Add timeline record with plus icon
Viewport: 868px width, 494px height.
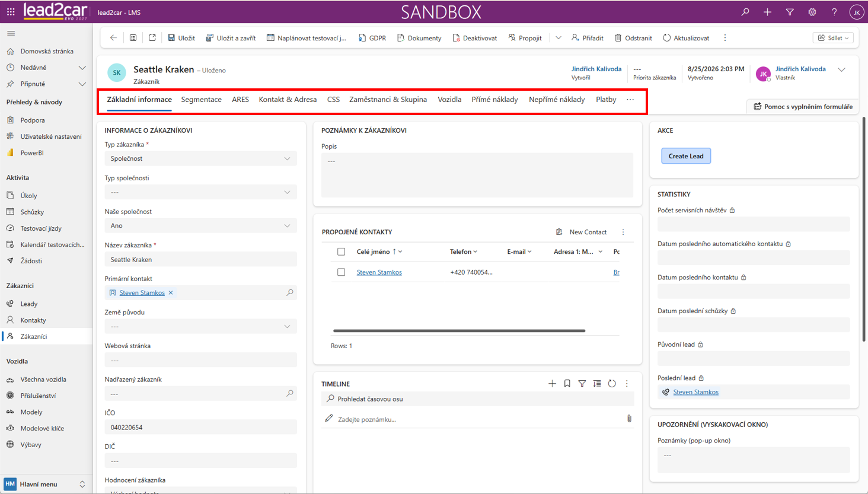point(552,384)
